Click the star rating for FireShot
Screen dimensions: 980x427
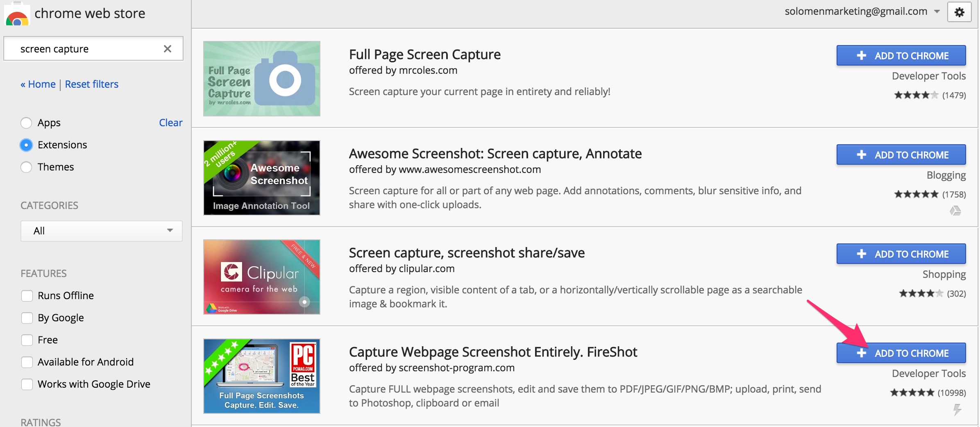pos(912,393)
